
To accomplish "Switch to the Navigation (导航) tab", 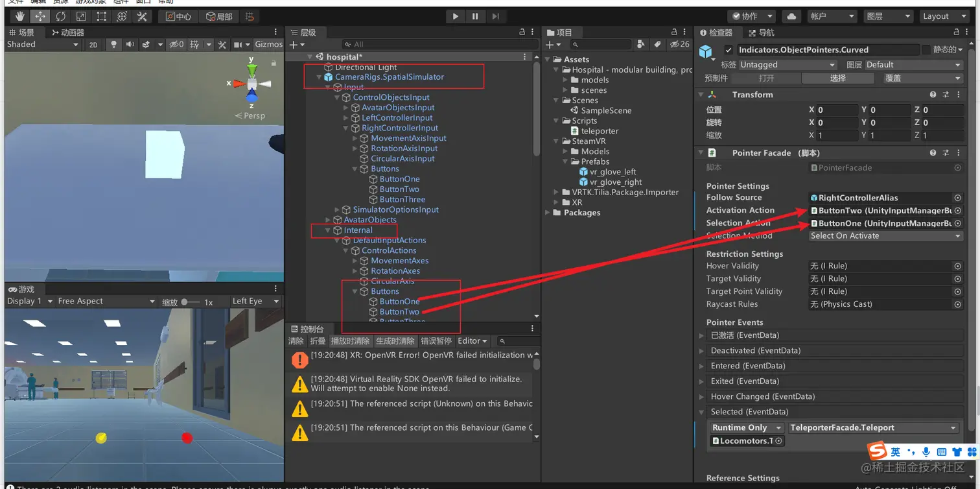I will coord(761,32).
